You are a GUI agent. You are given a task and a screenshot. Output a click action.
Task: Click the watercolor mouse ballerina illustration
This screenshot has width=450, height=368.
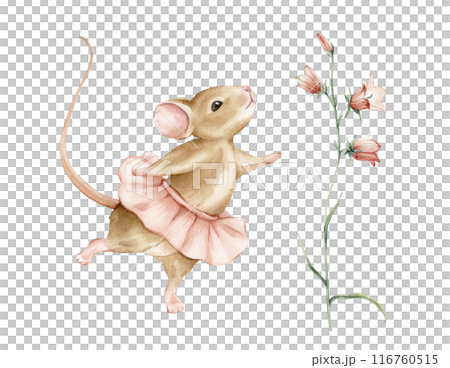171,174
